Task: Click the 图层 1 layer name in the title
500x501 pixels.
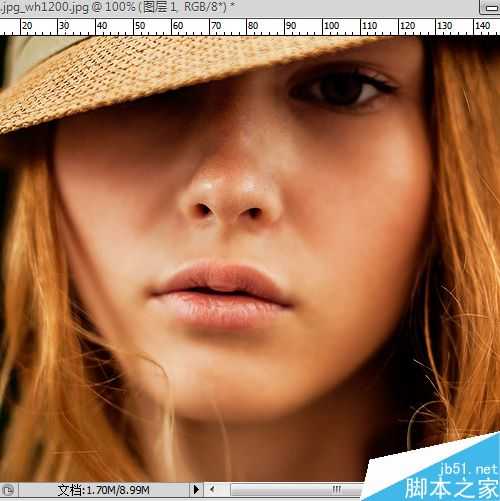Action: [x=160, y=7]
